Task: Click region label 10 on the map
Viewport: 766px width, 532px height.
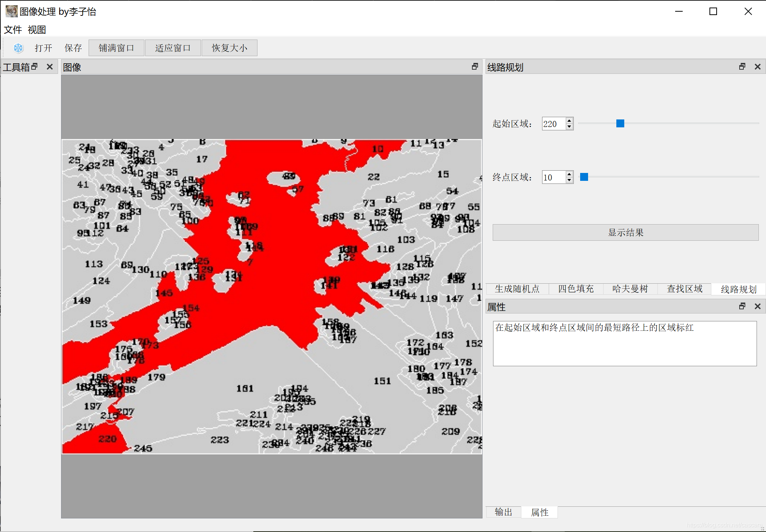Action: [378, 149]
